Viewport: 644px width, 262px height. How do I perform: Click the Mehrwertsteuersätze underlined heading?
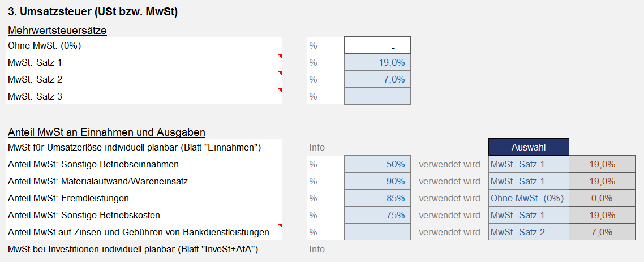coord(57,31)
